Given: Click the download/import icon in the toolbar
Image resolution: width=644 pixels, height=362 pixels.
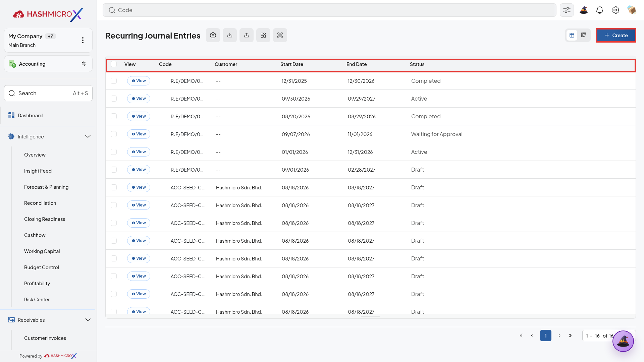Looking at the screenshot, I should click(230, 35).
